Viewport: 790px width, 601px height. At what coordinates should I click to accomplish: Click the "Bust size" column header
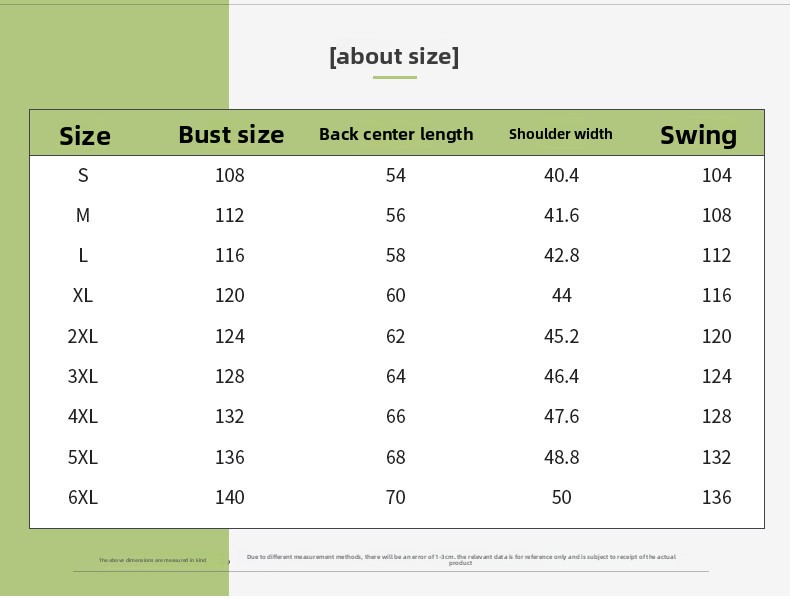coord(231,134)
